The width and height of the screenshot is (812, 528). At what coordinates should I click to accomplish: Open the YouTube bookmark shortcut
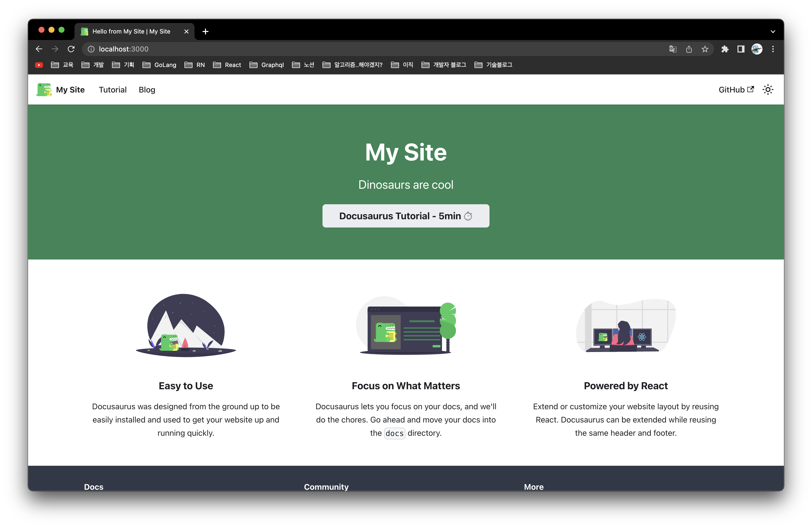point(39,65)
